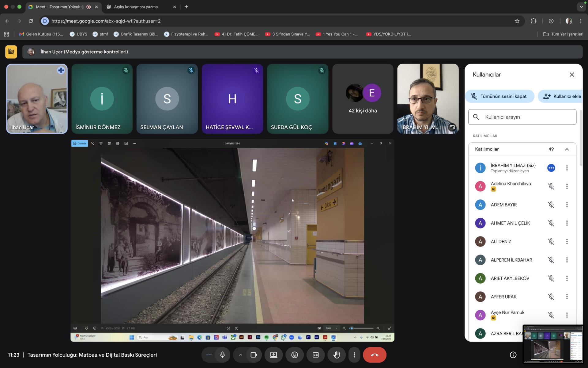Click the stop presentation yellow icon
588x368 pixels.
(x=11, y=52)
